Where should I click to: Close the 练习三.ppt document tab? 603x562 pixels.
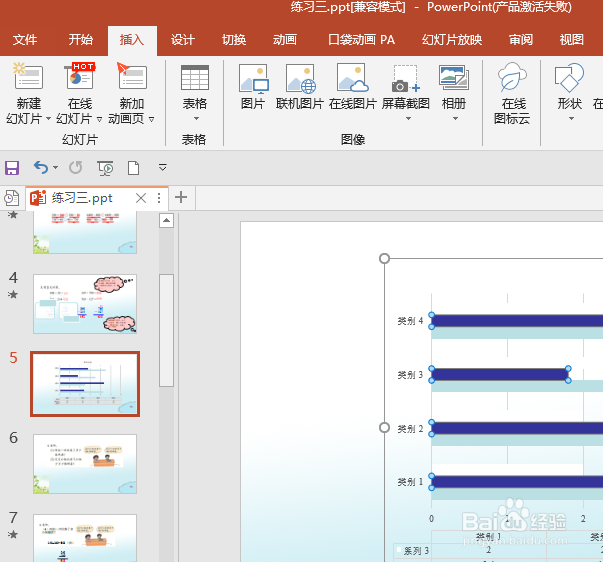click(141, 198)
